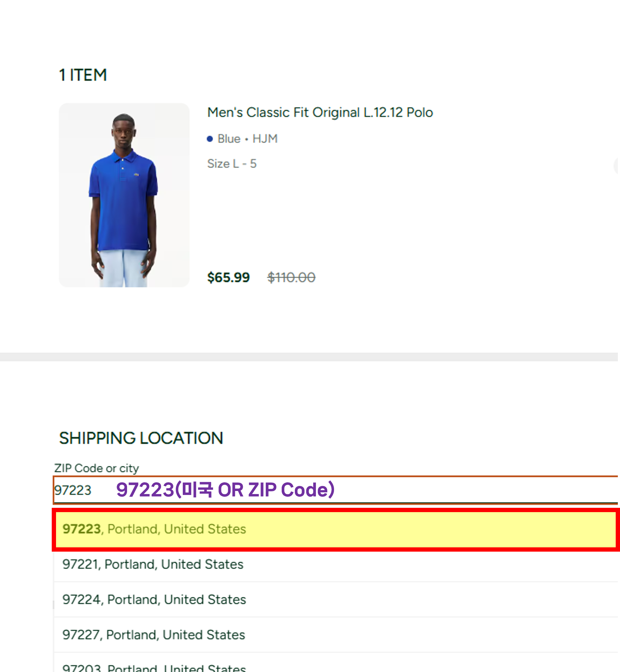Screen dimensions: 620x672
Task: Click the $65.99 sale price
Action: [228, 277]
